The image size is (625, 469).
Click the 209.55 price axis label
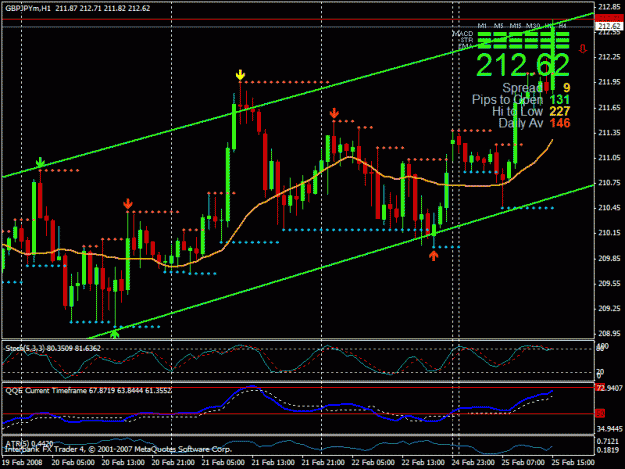609,283
